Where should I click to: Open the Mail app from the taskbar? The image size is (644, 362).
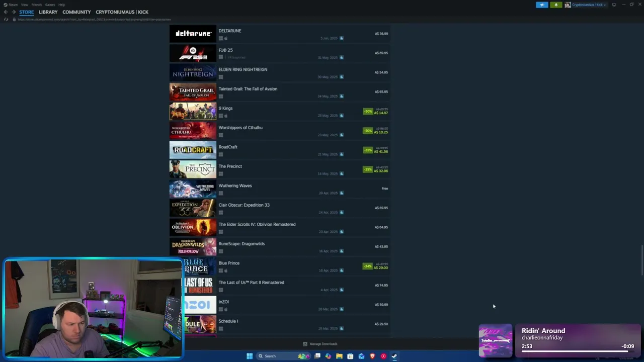[x=361, y=356]
